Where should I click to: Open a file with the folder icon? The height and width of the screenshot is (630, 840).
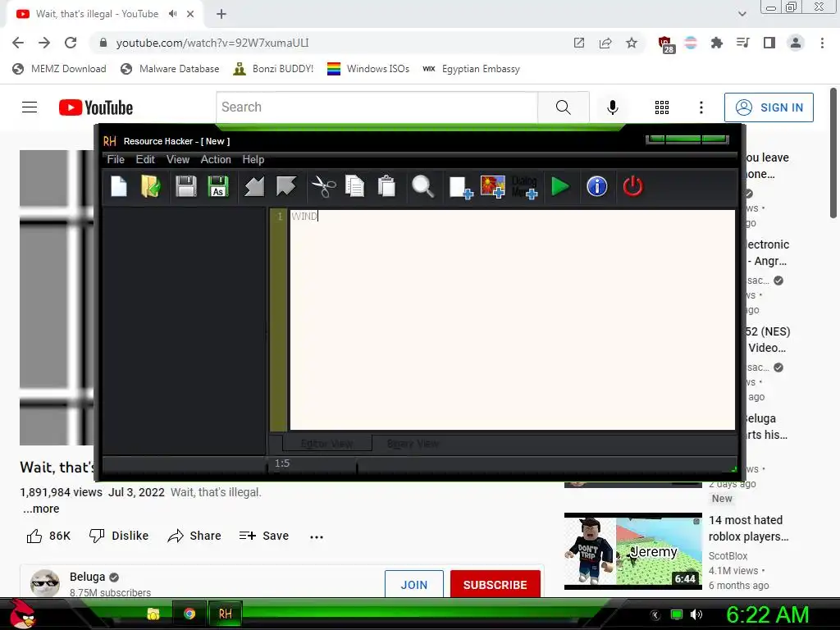(151, 187)
